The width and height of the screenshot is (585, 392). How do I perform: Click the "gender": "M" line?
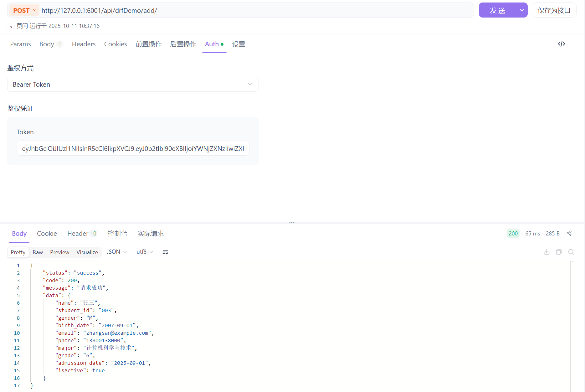click(77, 318)
